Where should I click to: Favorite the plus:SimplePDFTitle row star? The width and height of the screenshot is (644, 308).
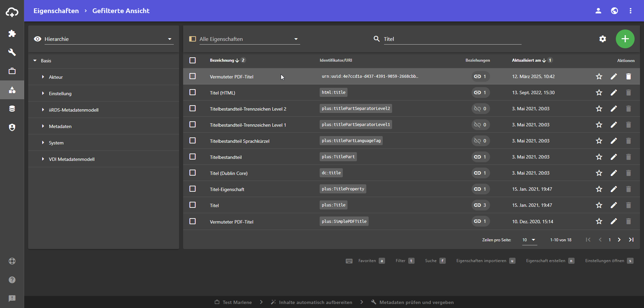(599, 221)
